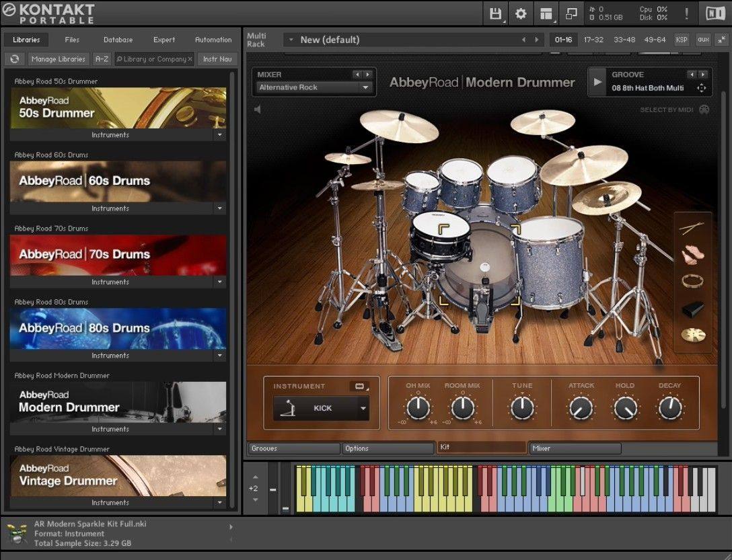Toggle the KSP button in Multi Rack
Screen dimensions: 732x560
tap(682, 40)
